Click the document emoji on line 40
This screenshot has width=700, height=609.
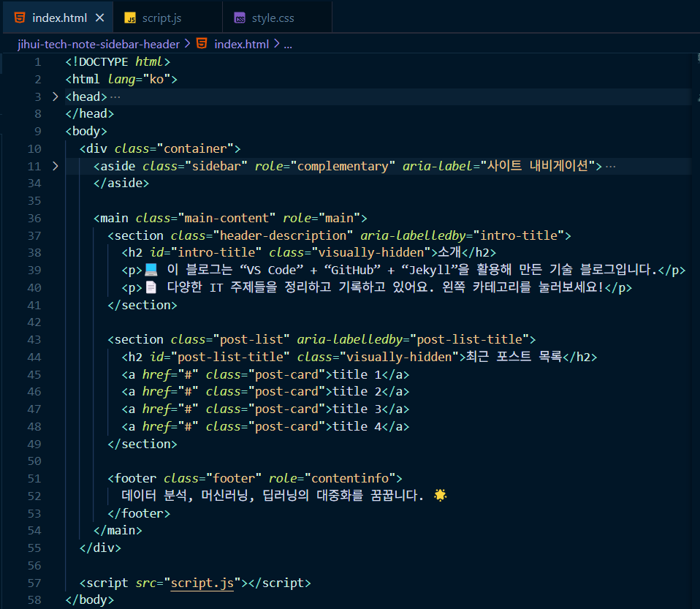(x=151, y=287)
